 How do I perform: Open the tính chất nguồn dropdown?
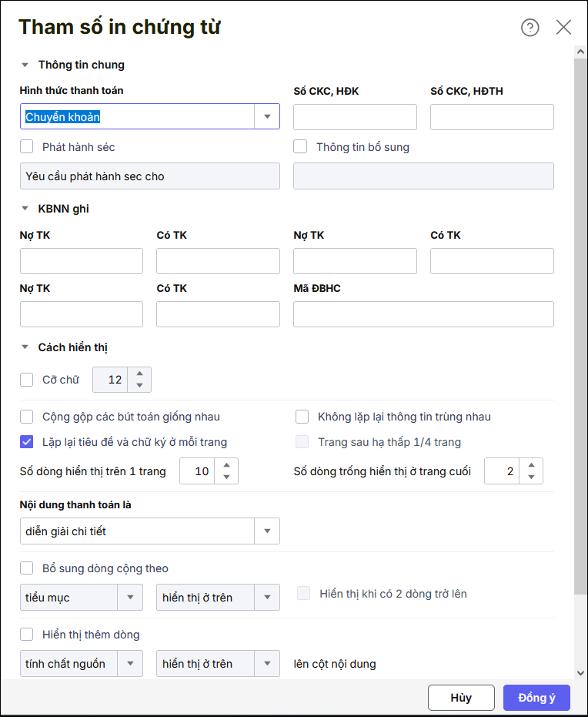130,664
